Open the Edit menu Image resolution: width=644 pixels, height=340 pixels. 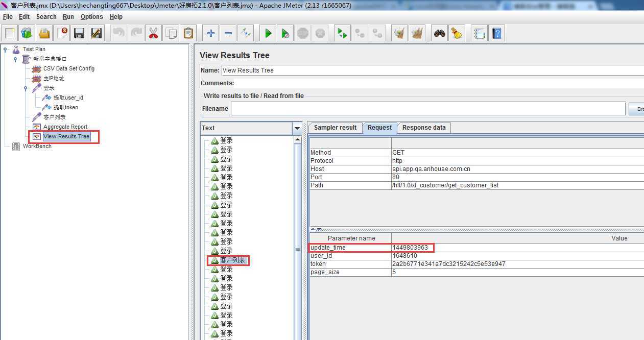click(24, 16)
